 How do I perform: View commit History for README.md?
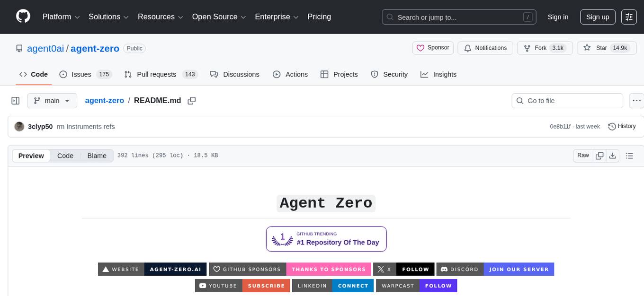click(622, 126)
